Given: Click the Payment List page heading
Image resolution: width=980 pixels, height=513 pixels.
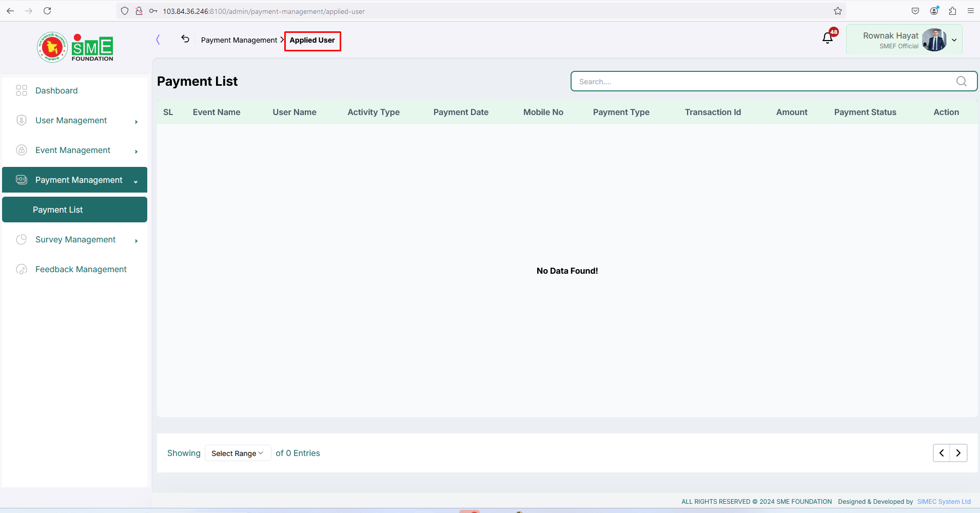Looking at the screenshot, I should pos(198,81).
